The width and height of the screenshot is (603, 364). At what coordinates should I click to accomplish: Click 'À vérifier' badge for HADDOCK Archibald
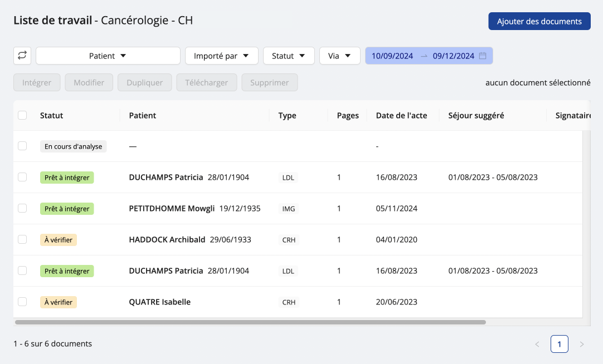click(59, 240)
